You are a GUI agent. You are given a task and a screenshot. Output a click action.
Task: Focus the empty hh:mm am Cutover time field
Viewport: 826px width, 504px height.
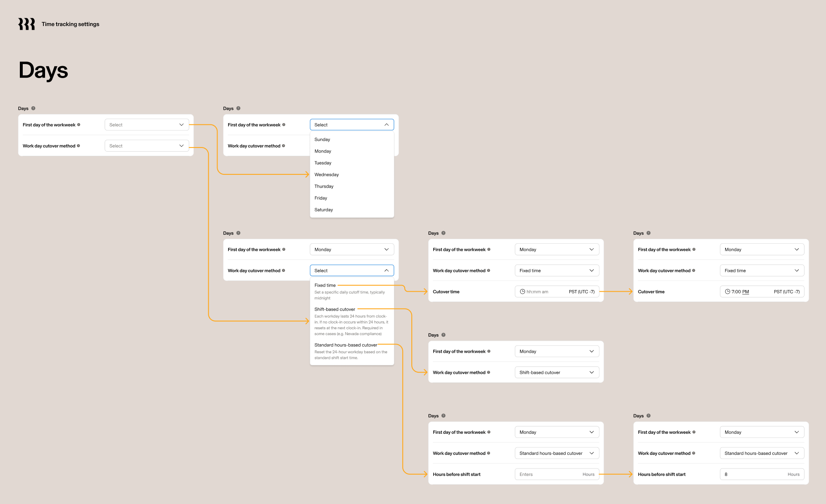pos(557,292)
